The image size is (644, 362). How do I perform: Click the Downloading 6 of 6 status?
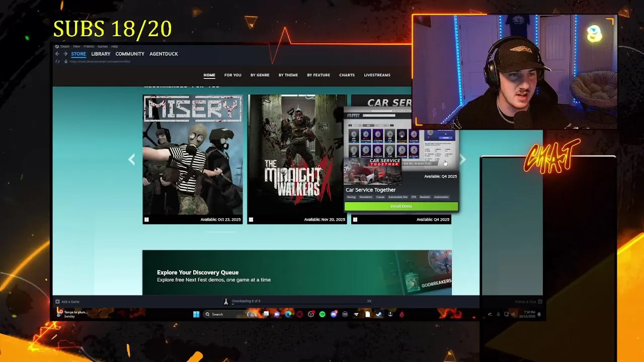[x=246, y=301]
